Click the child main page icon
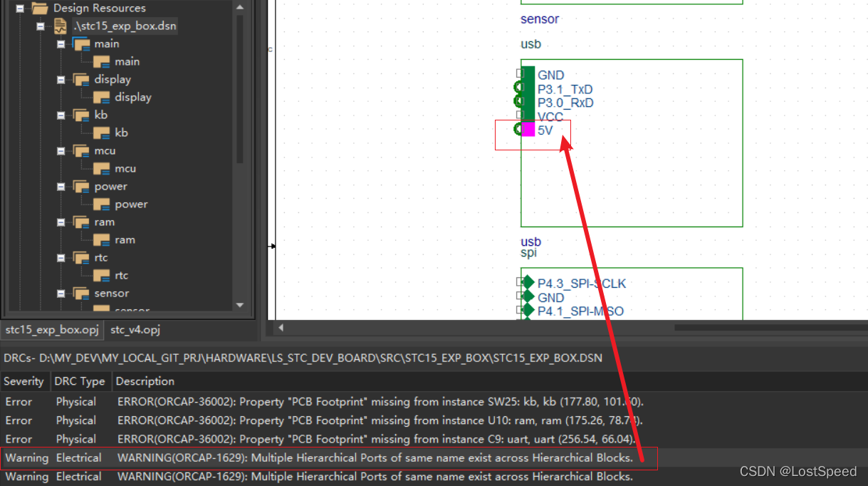Screen dimensions: 868x486 click(103, 62)
